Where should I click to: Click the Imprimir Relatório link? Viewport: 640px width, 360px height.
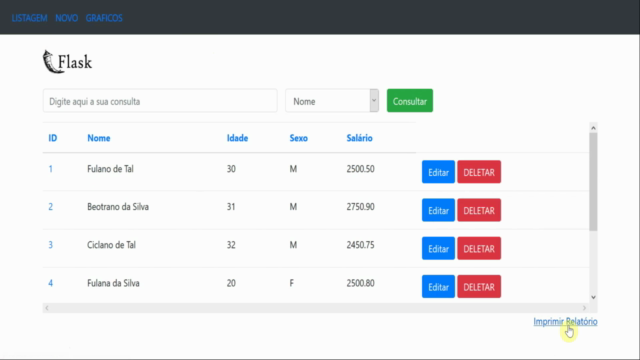(565, 322)
